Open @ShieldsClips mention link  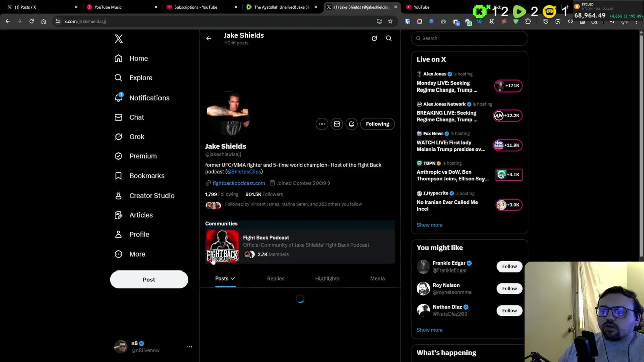coord(244,172)
